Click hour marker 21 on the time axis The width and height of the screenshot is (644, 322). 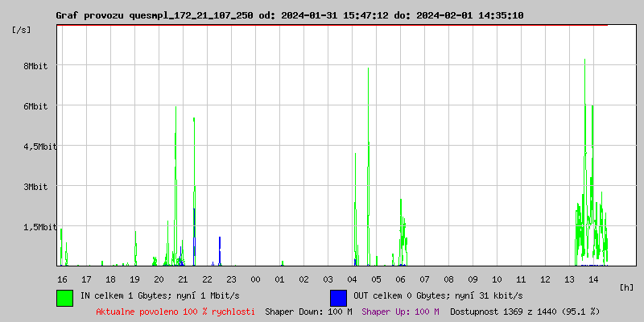click(183, 279)
